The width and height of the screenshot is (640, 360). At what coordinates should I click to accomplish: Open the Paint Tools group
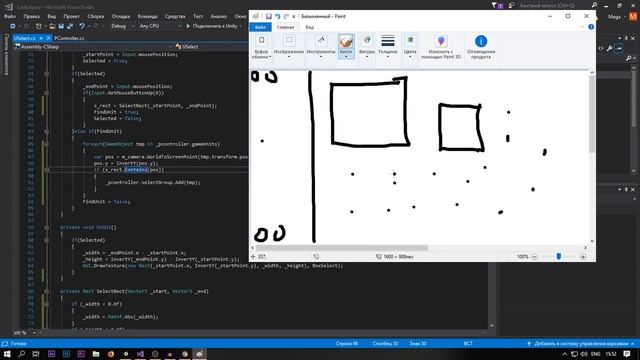pos(321,47)
